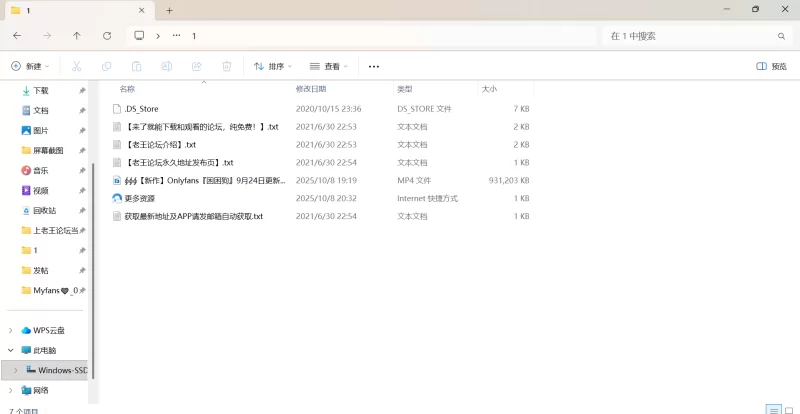Select the .DS_Store file

click(141, 108)
